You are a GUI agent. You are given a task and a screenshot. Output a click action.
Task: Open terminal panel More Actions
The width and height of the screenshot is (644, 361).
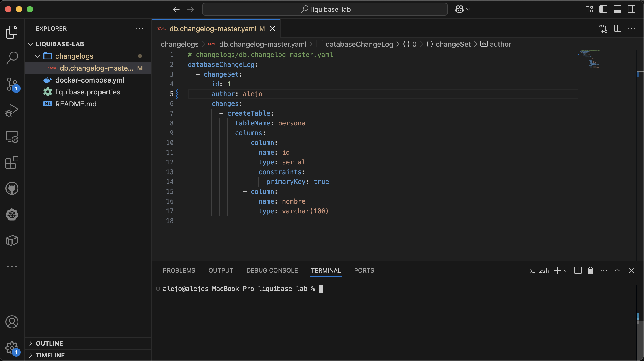point(604,270)
